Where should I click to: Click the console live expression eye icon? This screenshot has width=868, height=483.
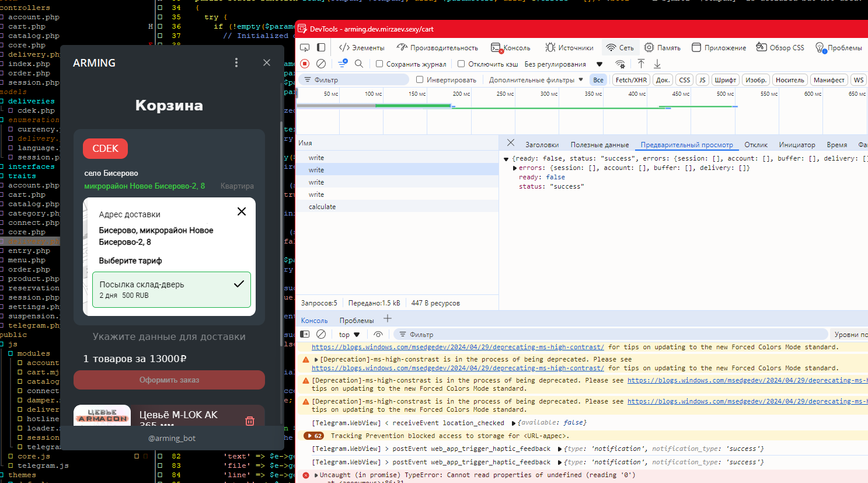[x=378, y=334]
